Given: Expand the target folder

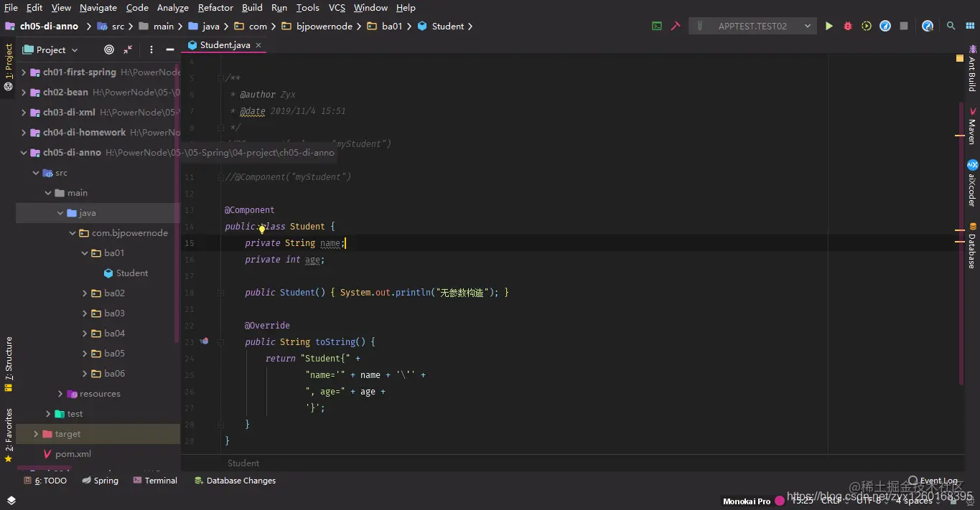Looking at the screenshot, I should coord(36,434).
